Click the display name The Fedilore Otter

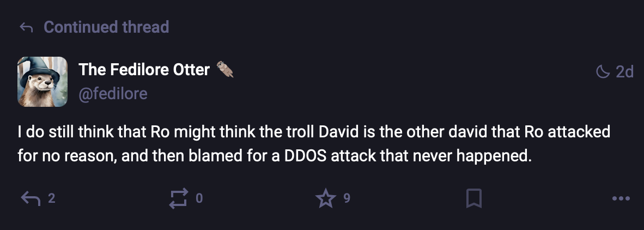pos(144,70)
